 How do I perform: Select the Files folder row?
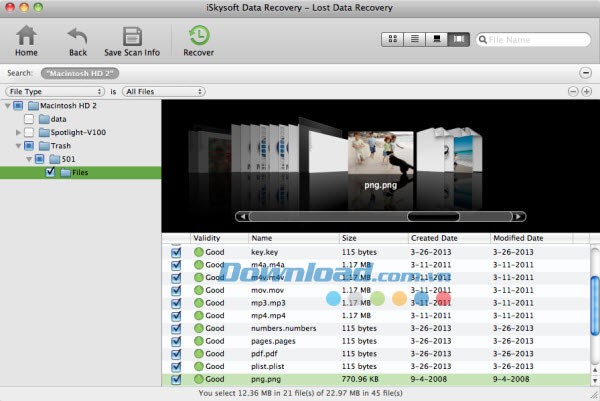tap(80, 173)
